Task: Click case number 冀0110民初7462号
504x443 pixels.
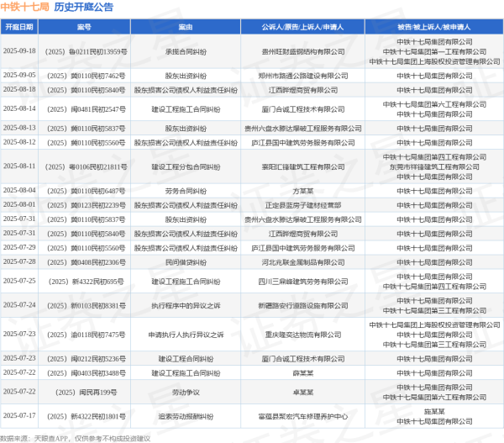Action: pos(86,76)
